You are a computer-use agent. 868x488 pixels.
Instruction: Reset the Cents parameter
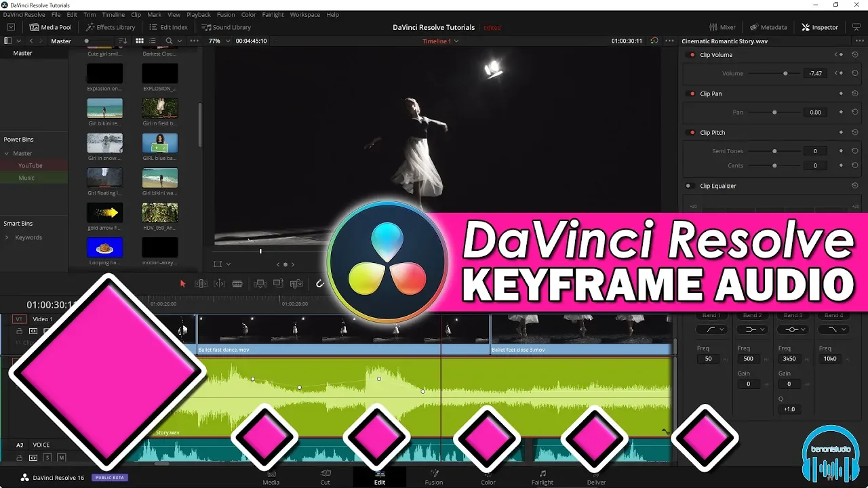pos(855,165)
